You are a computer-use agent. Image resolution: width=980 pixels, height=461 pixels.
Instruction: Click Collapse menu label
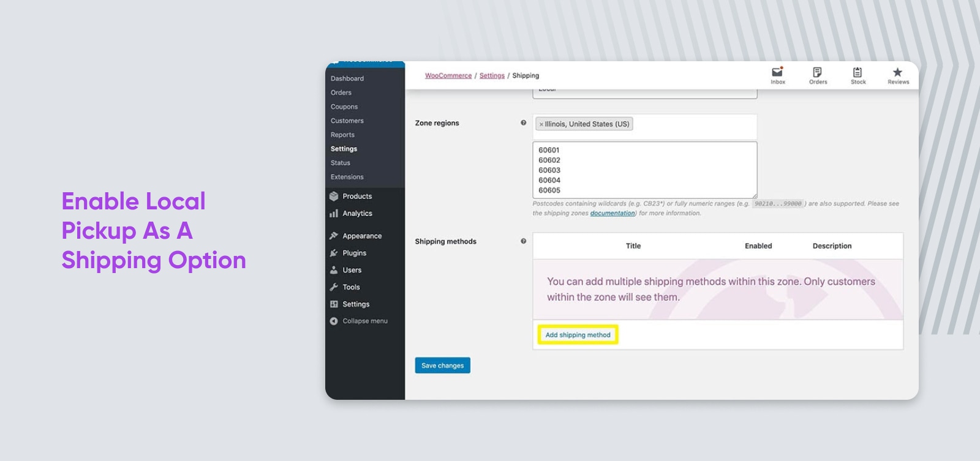(x=365, y=321)
